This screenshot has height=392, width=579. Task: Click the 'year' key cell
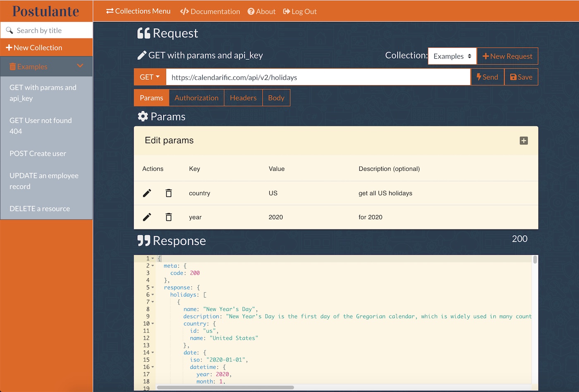point(195,217)
